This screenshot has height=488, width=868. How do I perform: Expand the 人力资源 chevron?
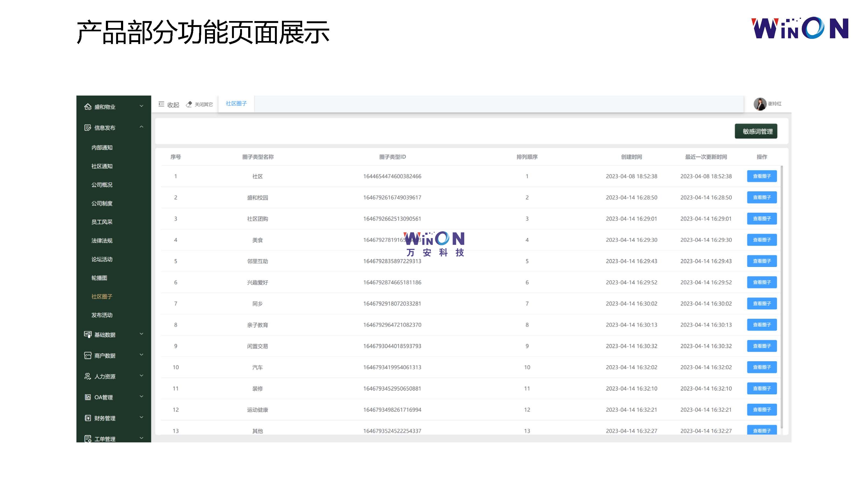pos(142,375)
